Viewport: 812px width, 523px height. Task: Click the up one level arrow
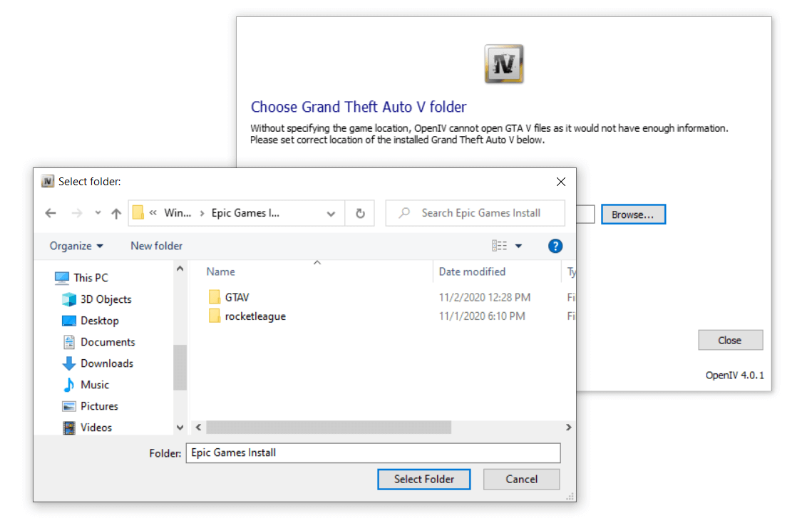click(117, 212)
